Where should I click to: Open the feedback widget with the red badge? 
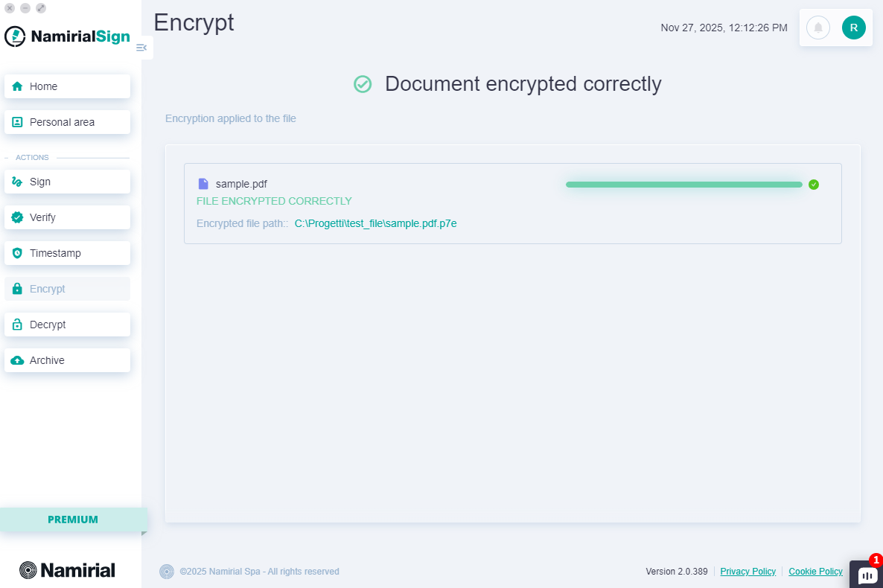pyautogui.click(x=867, y=575)
